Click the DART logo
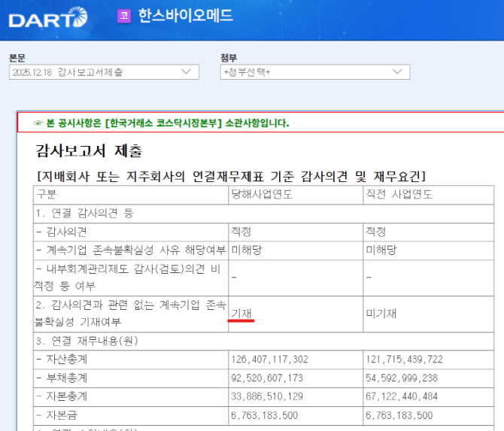The width and height of the screenshot is (504, 431). 48,17
